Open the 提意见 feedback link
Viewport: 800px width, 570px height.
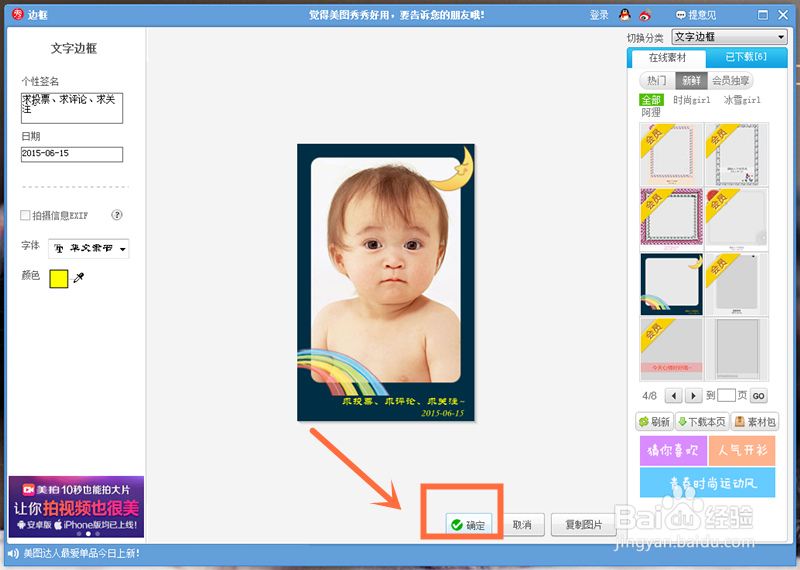[696, 15]
